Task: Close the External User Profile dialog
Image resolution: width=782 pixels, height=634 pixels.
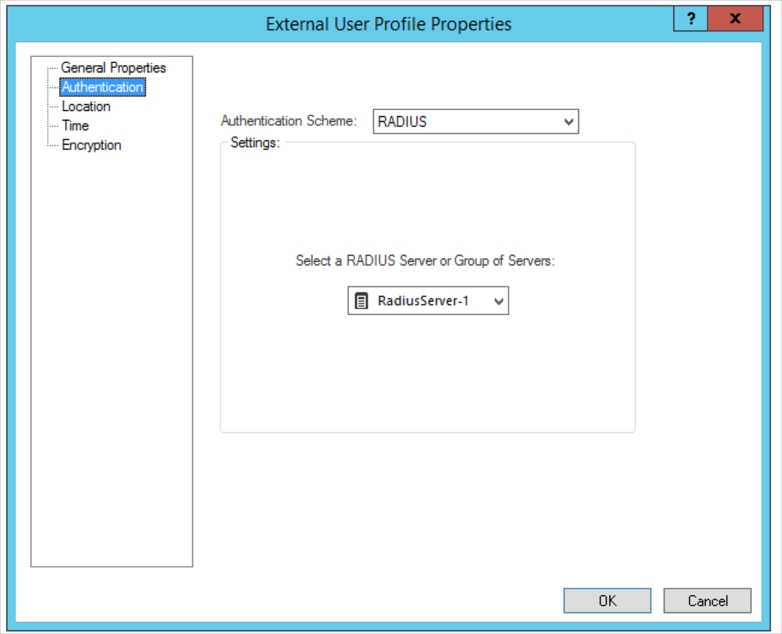Action: [x=734, y=19]
